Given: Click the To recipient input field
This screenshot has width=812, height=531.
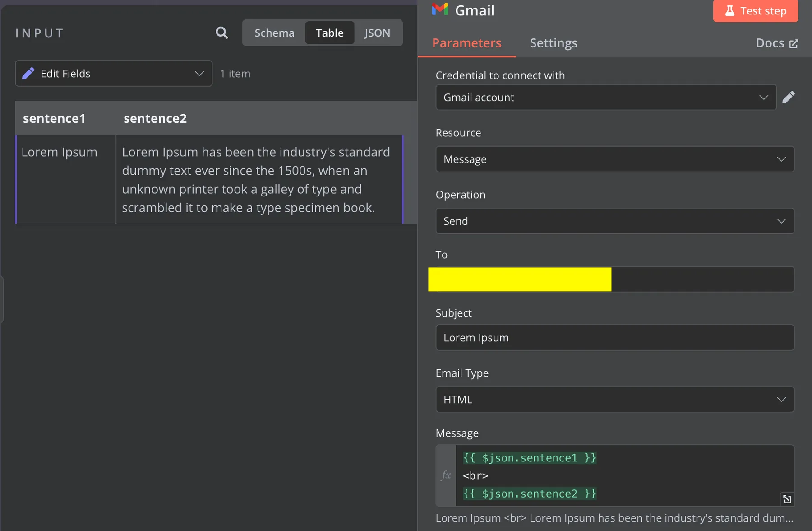Looking at the screenshot, I should (614, 279).
